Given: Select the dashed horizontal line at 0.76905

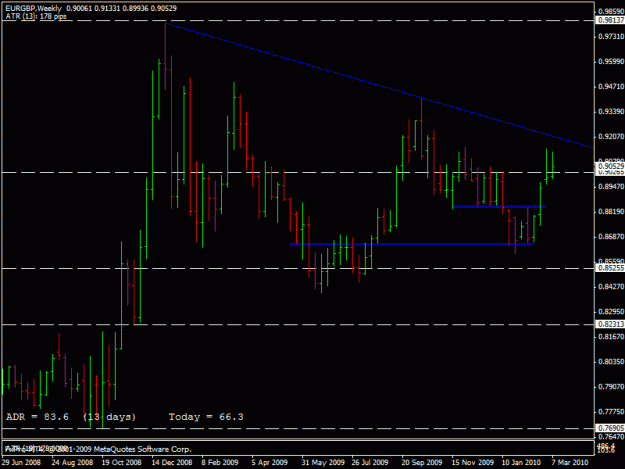Looking at the screenshot, I should (298, 428).
